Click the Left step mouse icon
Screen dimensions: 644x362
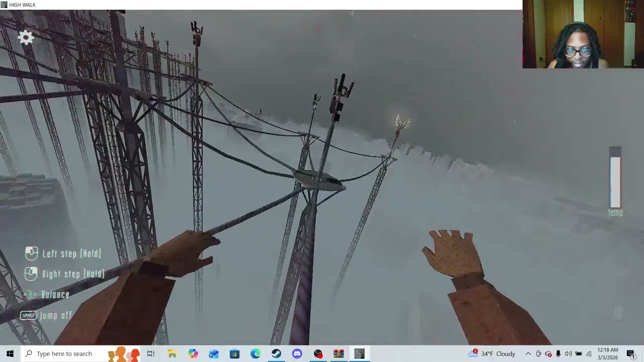tap(31, 253)
